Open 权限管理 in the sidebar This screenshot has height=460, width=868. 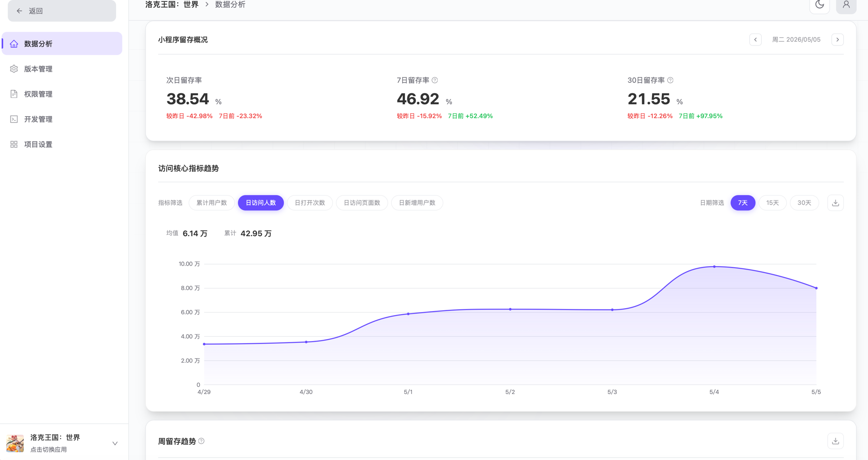(x=62, y=94)
